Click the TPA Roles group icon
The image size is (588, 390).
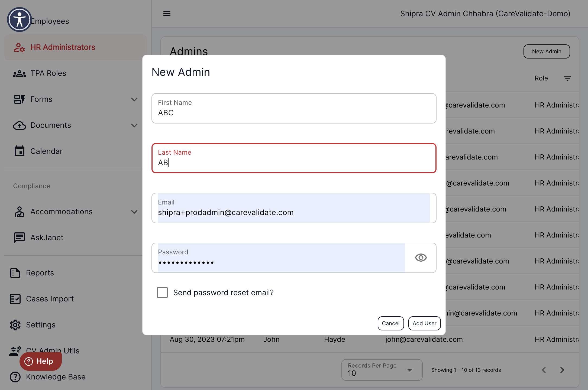(x=19, y=73)
